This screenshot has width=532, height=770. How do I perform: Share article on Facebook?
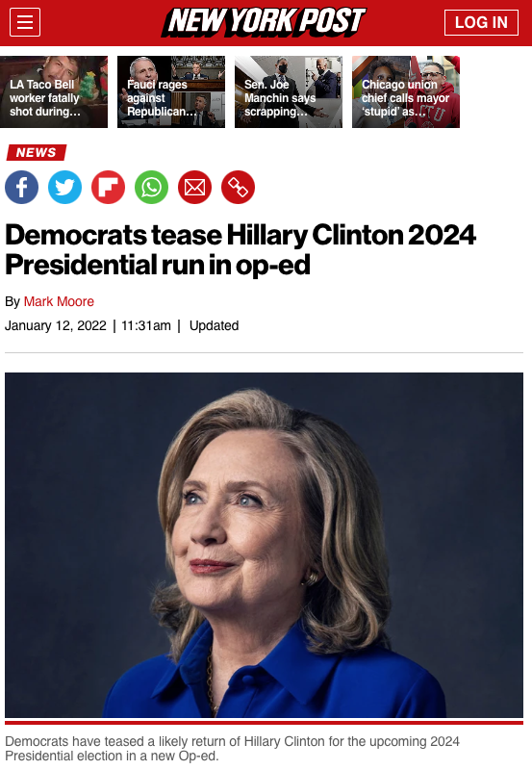21,187
